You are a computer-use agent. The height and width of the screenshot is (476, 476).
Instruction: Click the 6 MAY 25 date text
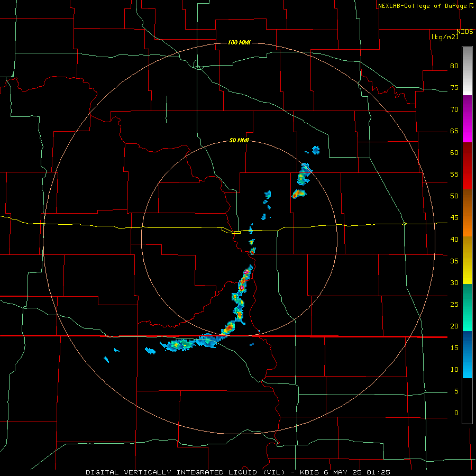point(344,472)
